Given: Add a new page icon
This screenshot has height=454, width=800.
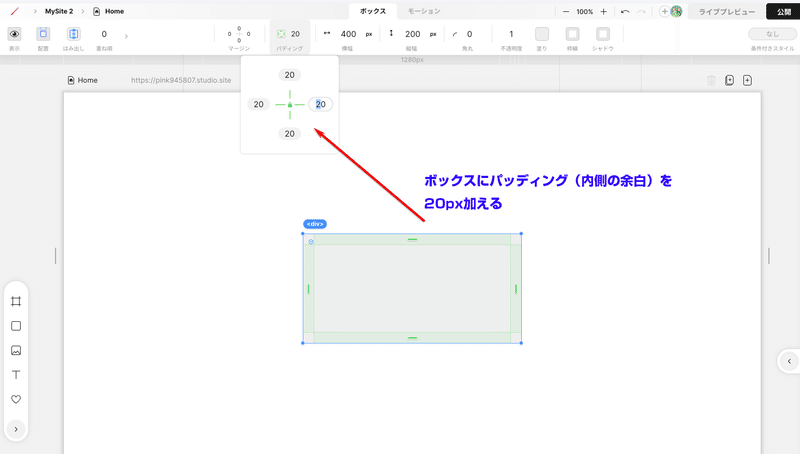Looking at the screenshot, I should click(x=747, y=80).
